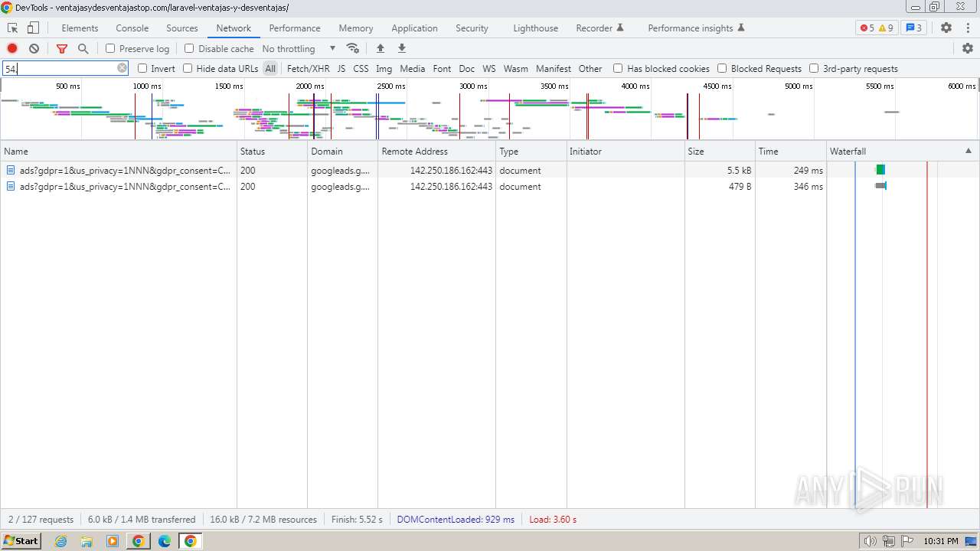The height and width of the screenshot is (551, 980).
Task: Clear the network log
Action: click(34, 48)
